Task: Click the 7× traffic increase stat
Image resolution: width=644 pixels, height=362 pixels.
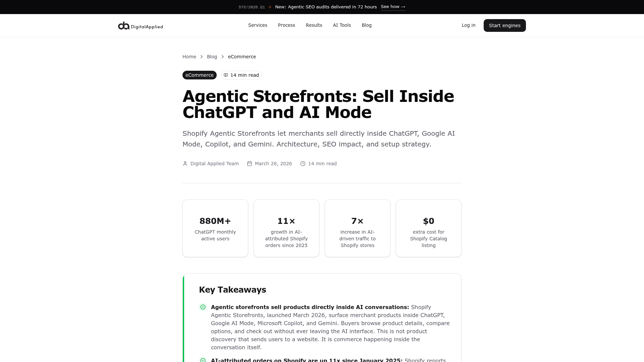Action: pyautogui.click(x=358, y=228)
